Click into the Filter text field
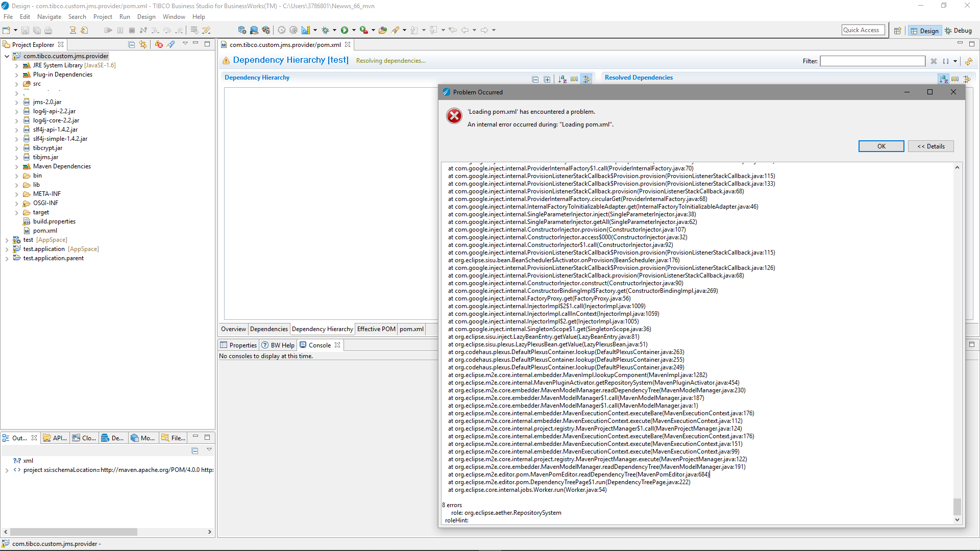 tap(872, 61)
